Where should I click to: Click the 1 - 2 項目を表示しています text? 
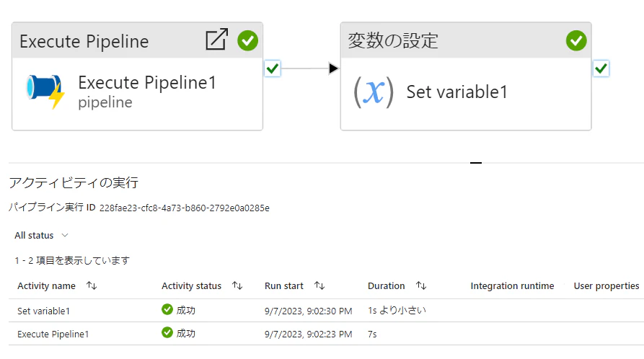(x=72, y=260)
